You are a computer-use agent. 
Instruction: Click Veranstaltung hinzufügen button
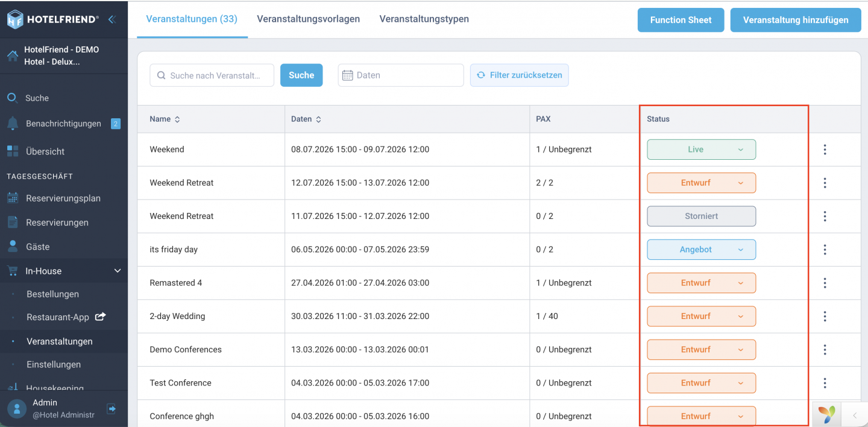[796, 20]
